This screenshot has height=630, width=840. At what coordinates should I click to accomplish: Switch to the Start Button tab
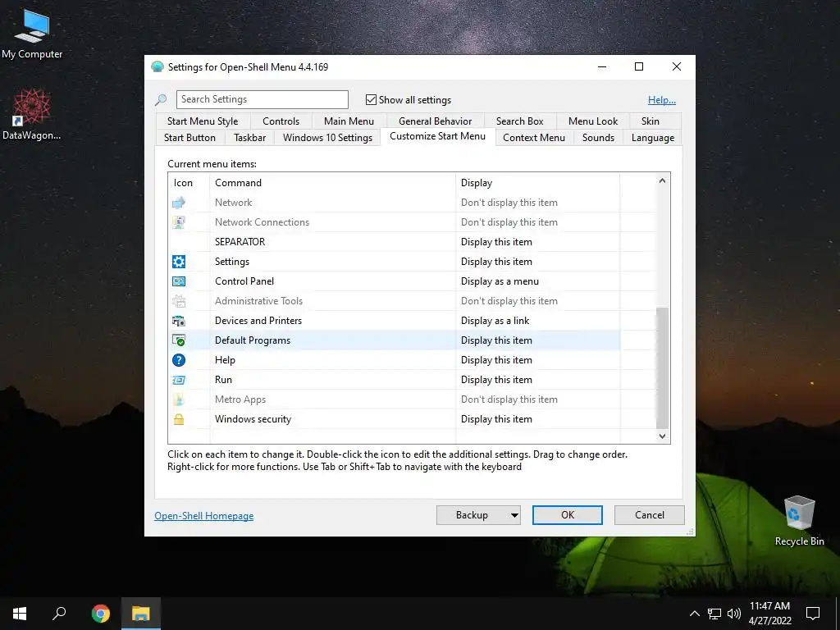(189, 138)
